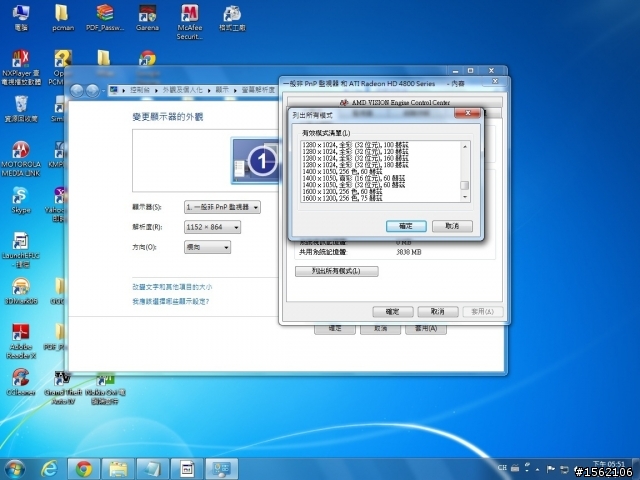The image size is (640, 480).
Task: Select the 1400 x 1050, 全彩 (32 位元), 60 赫茲 mode
Action: [353, 185]
